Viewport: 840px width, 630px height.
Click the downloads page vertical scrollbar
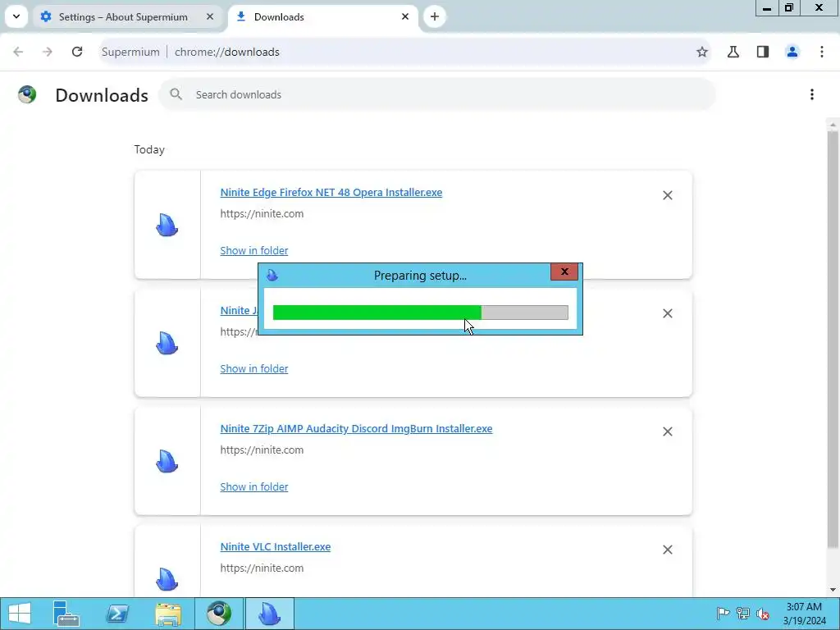coord(833,340)
